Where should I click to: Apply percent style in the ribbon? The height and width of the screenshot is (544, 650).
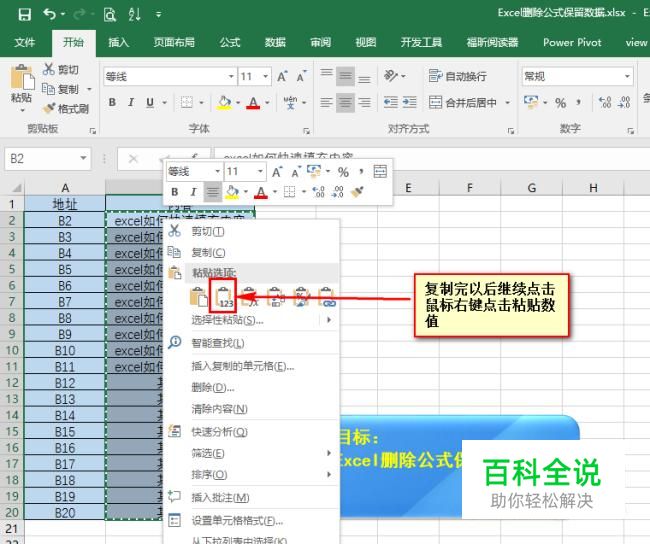[x=560, y=102]
